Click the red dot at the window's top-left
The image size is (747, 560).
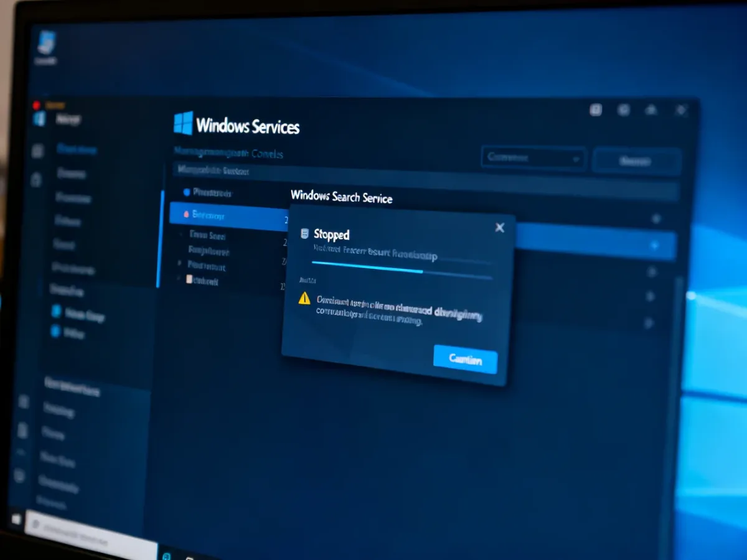[x=36, y=105]
